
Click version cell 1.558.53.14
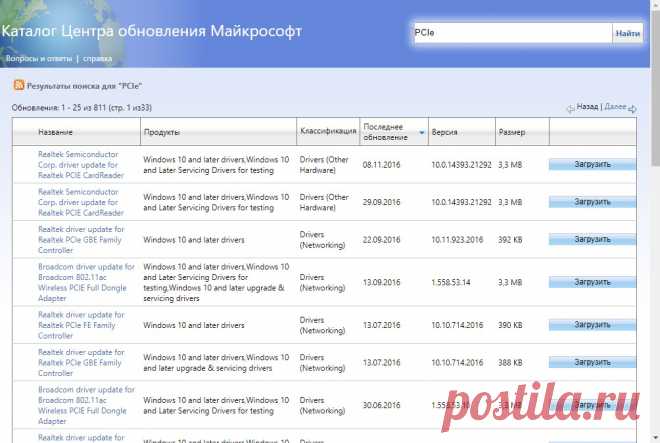[451, 282]
